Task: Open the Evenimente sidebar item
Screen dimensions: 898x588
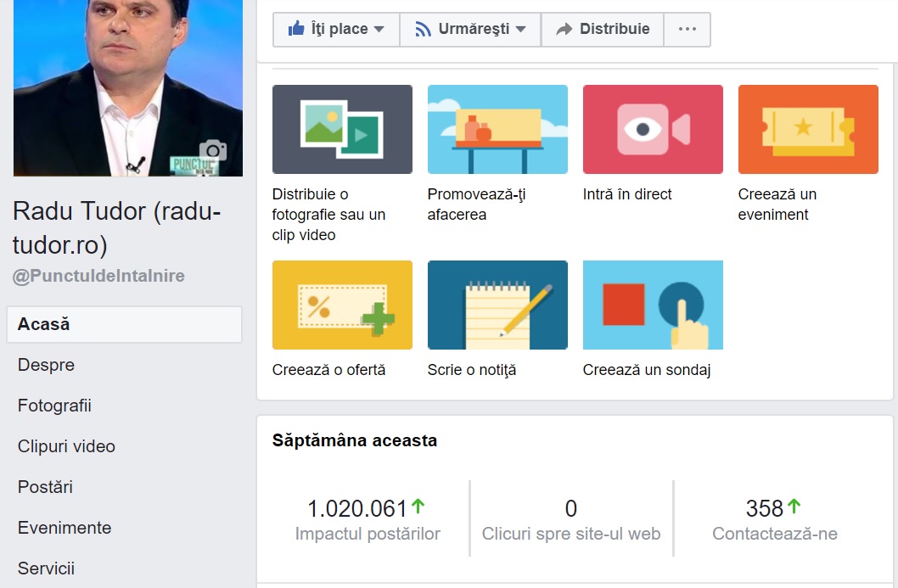Action: tap(65, 528)
